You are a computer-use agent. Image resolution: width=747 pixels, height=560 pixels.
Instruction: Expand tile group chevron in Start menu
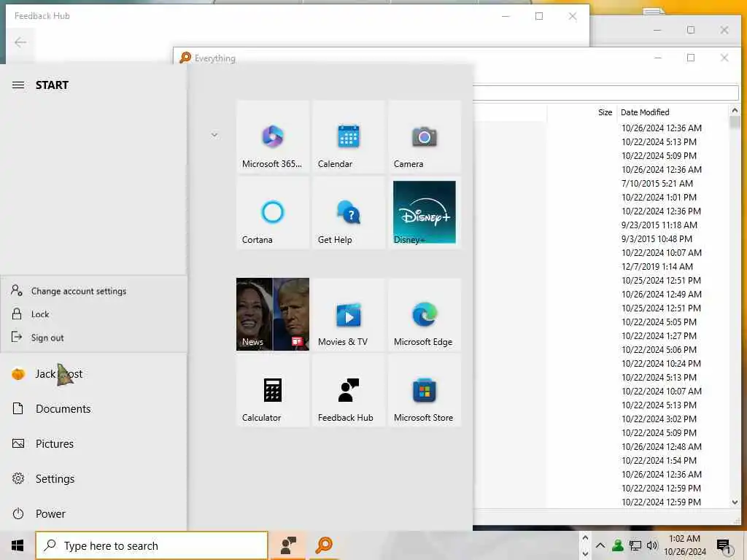pos(214,135)
